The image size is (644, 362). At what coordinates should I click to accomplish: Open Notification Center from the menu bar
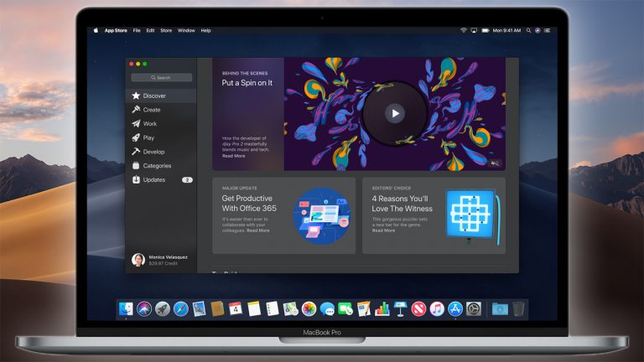pyautogui.click(x=547, y=30)
